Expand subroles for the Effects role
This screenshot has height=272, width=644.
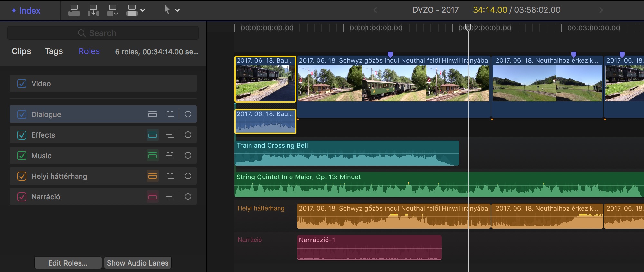click(170, 135)
